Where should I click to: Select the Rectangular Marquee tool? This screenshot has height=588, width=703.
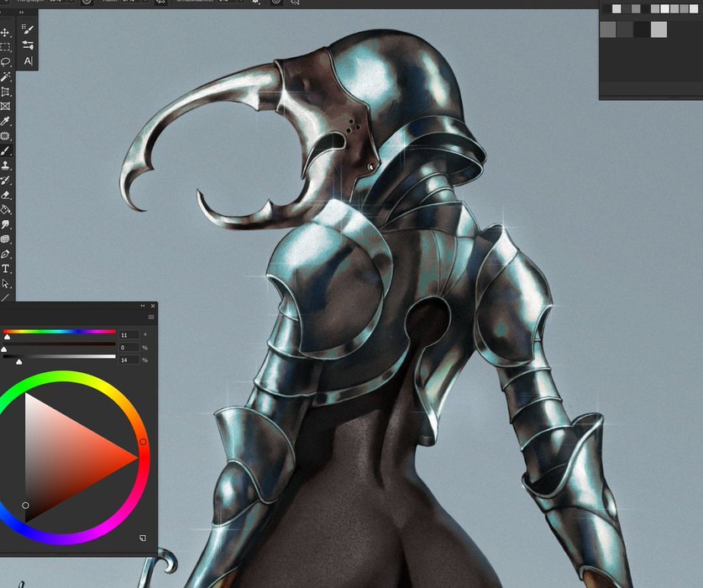(5, 47)
